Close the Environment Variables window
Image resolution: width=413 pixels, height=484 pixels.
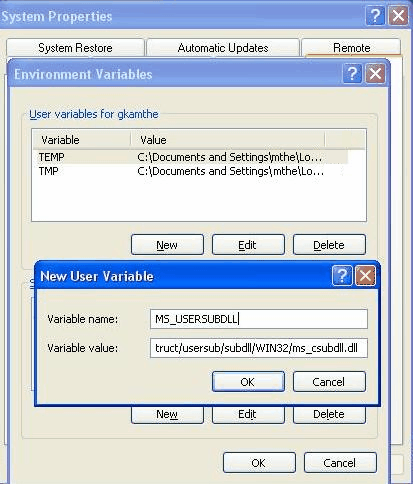pos(375,74)
